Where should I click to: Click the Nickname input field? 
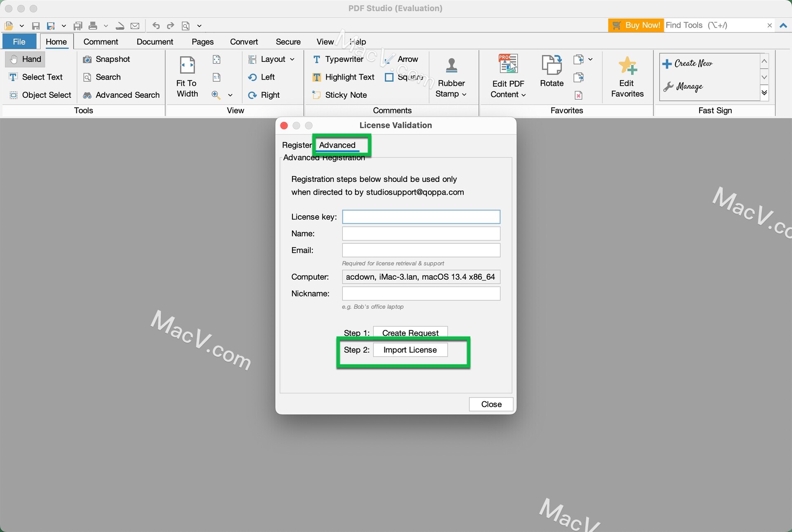(x=421, y=294)
